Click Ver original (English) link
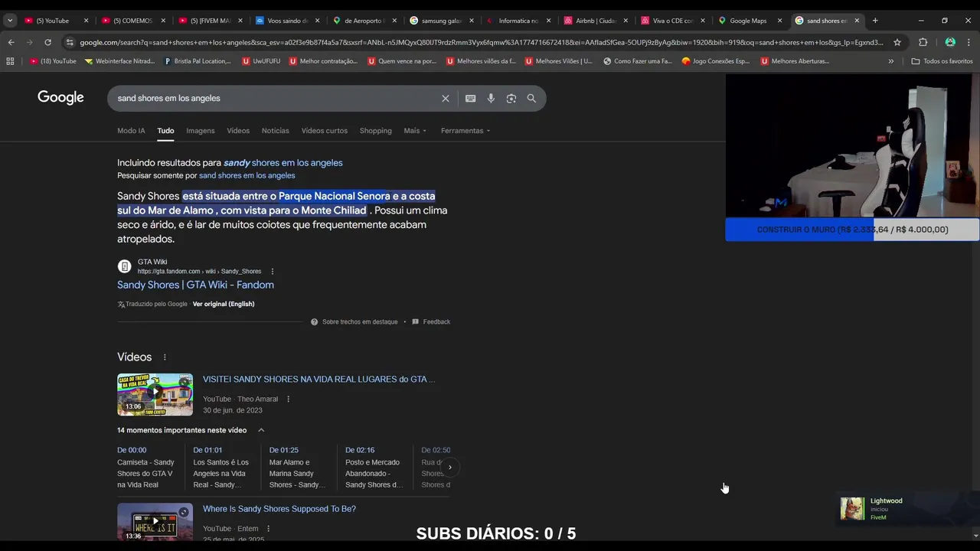Viewport: 980px width, 551px height. [x=224, y=304]
